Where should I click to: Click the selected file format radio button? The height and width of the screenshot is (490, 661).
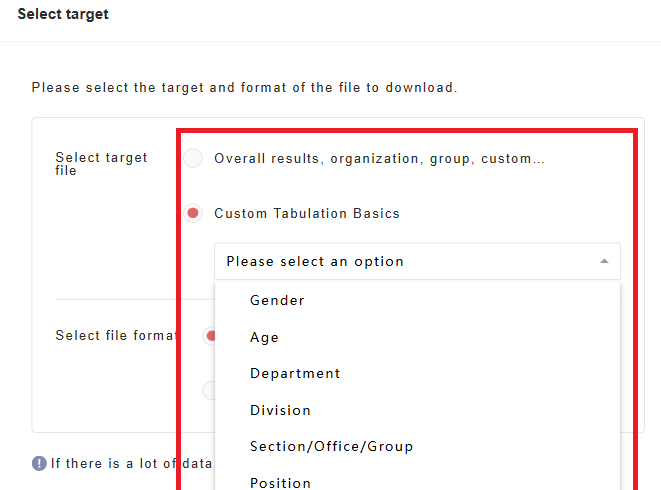(210, 336)
